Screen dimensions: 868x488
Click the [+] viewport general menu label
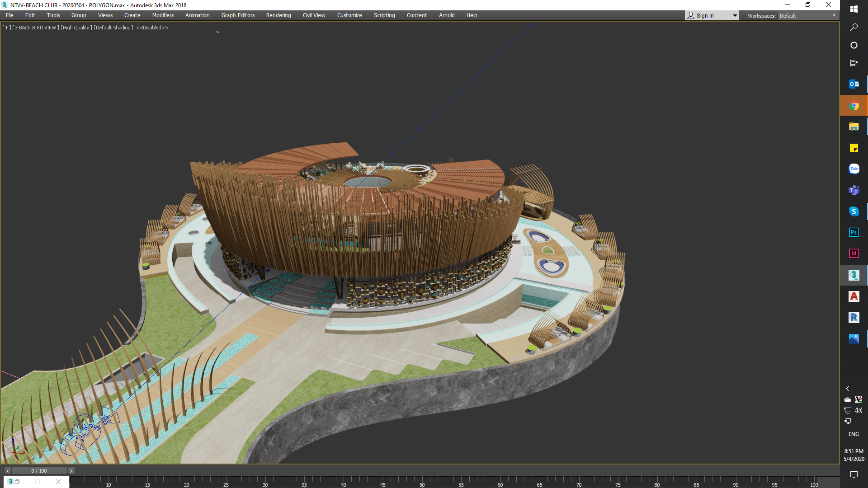6,28
